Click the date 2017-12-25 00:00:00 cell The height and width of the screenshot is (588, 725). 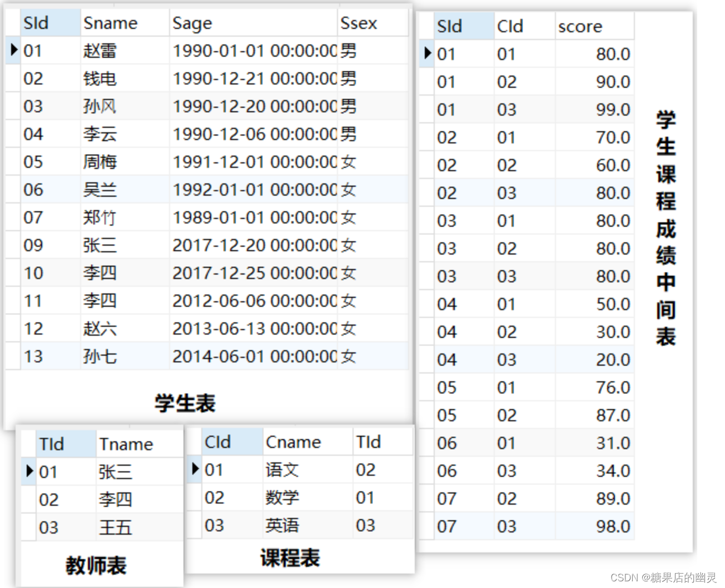pyautogui.click(x=253, y=273)
